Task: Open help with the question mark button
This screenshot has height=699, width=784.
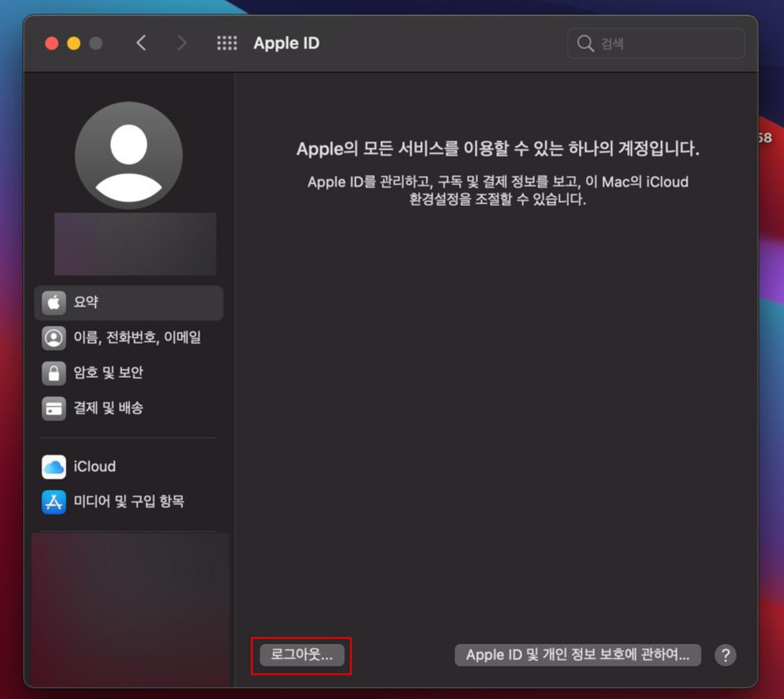Action: pos(725,655)
